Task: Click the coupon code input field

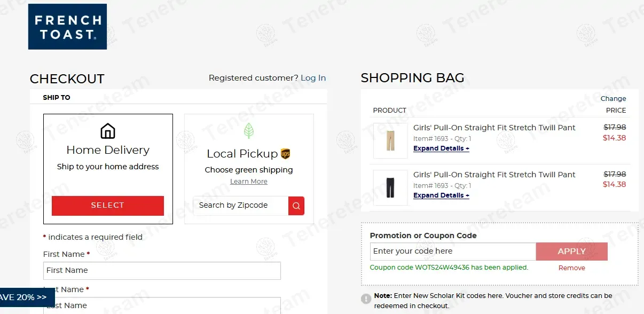Action: click(x=452, y=252)
